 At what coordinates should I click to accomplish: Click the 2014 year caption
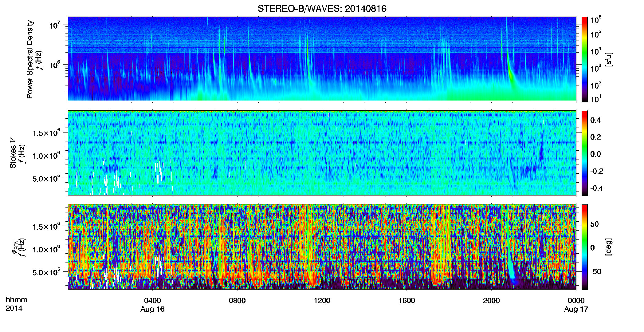pos(14,308)
